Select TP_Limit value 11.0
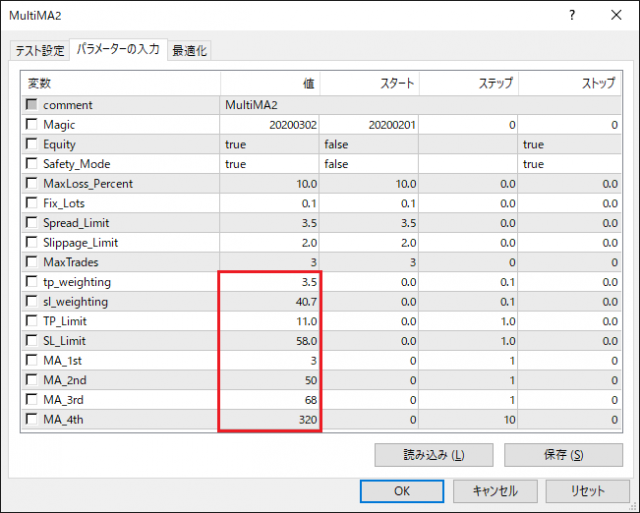The width and height of the screenshot is (640, 513). tap(269, 321)
